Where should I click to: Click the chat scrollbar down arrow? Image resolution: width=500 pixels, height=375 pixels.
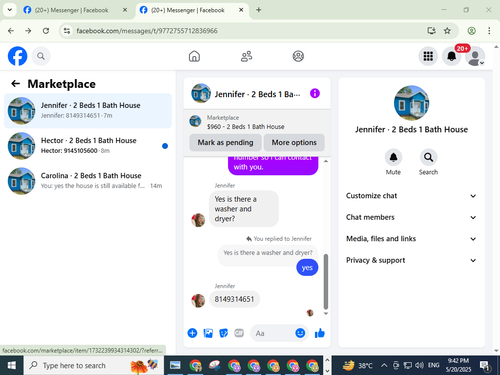[x=326, y=313]
